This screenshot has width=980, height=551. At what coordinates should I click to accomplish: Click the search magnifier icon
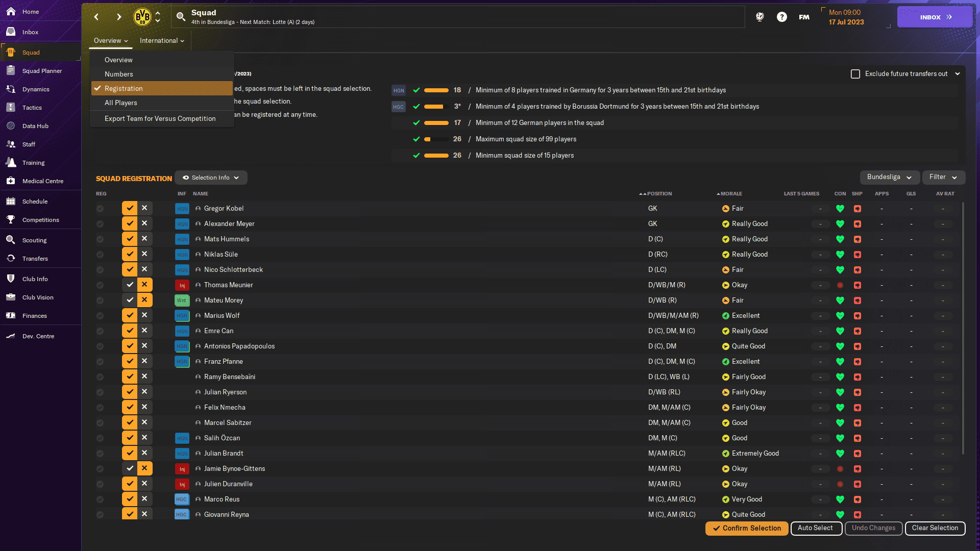[181, 17]
